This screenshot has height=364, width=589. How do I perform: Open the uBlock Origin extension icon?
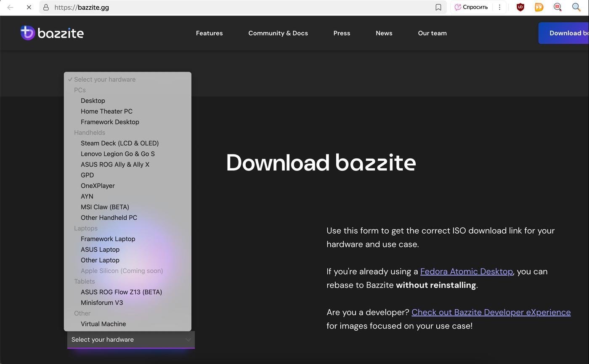coord(520,7)
